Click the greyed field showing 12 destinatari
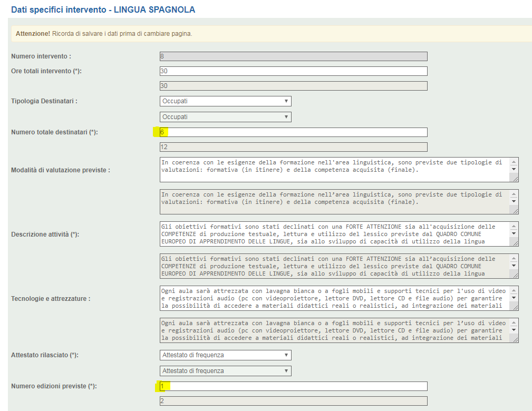 click(x=293, y=148)
